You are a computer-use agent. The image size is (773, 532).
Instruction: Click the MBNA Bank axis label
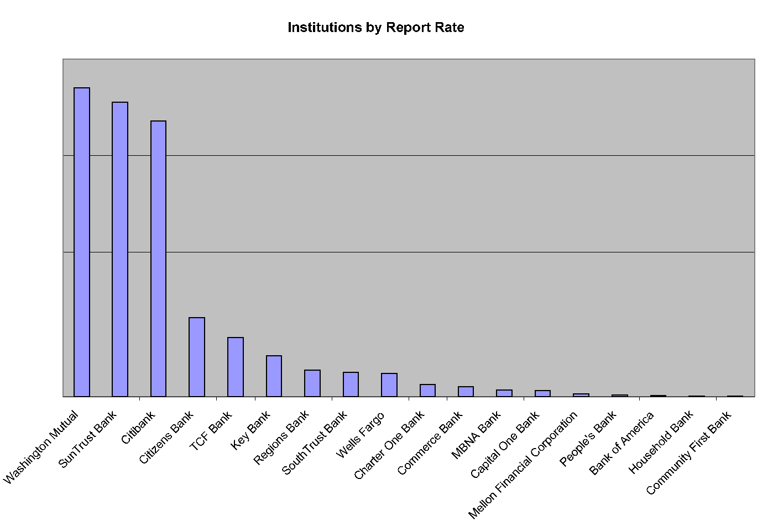(476, 435)
